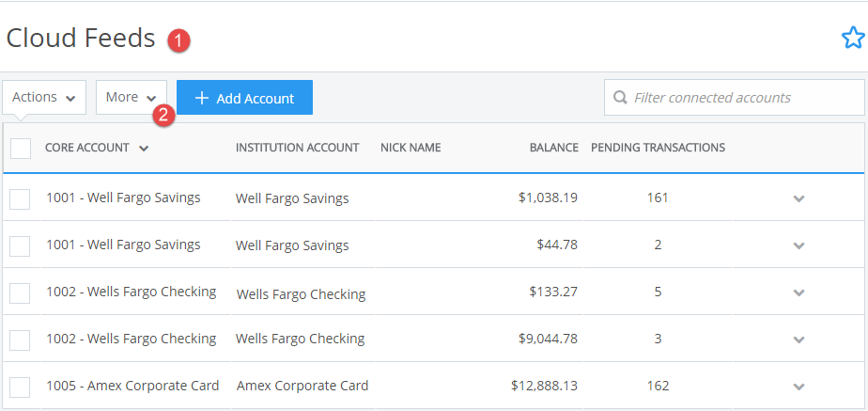Tick the Amex Corporate Card row checkbox
Image resolution: width=868 pixels, height=411 pixels.
pyautogui.click(x=20, y=387)
